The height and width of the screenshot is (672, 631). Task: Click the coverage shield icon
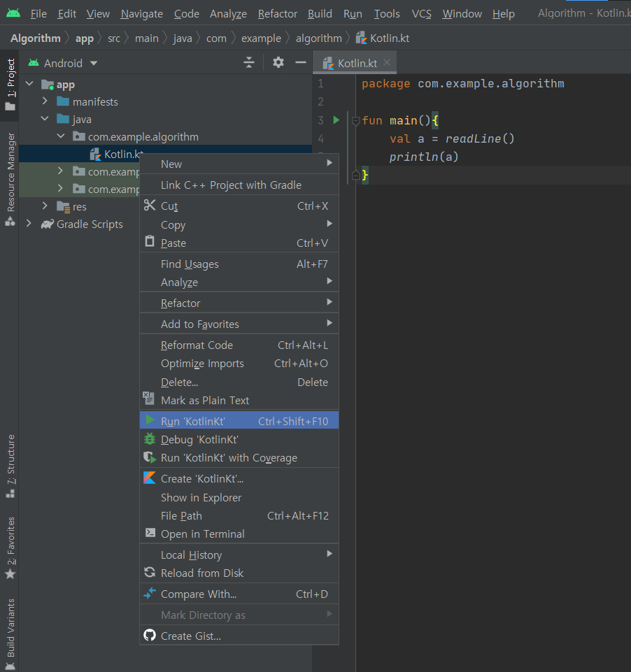(x=150, y=458)
